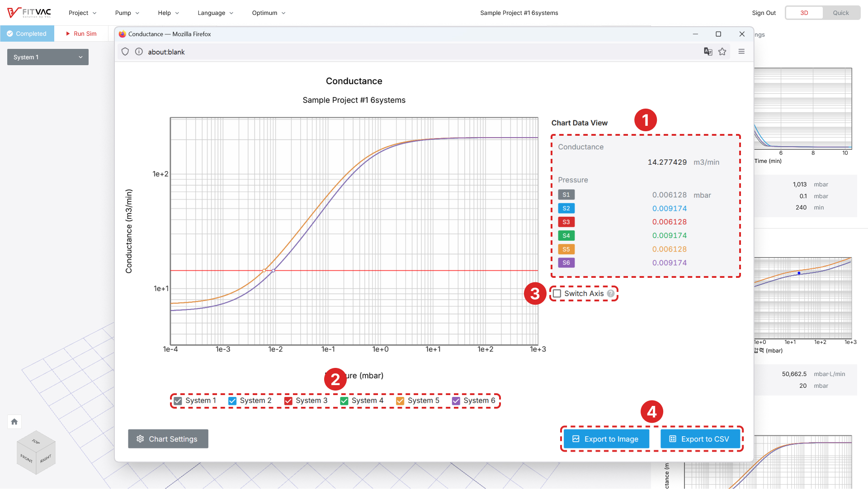This screenshot has height=491, width=868.
Task: Click Run Sim
Action: [x=81, y=33]
